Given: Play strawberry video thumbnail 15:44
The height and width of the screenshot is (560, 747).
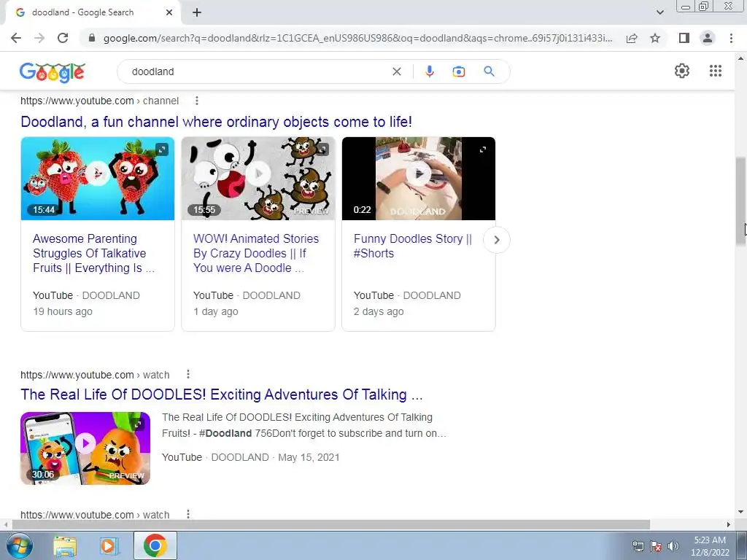Looking at the screenshot, I should click(98, 179).
